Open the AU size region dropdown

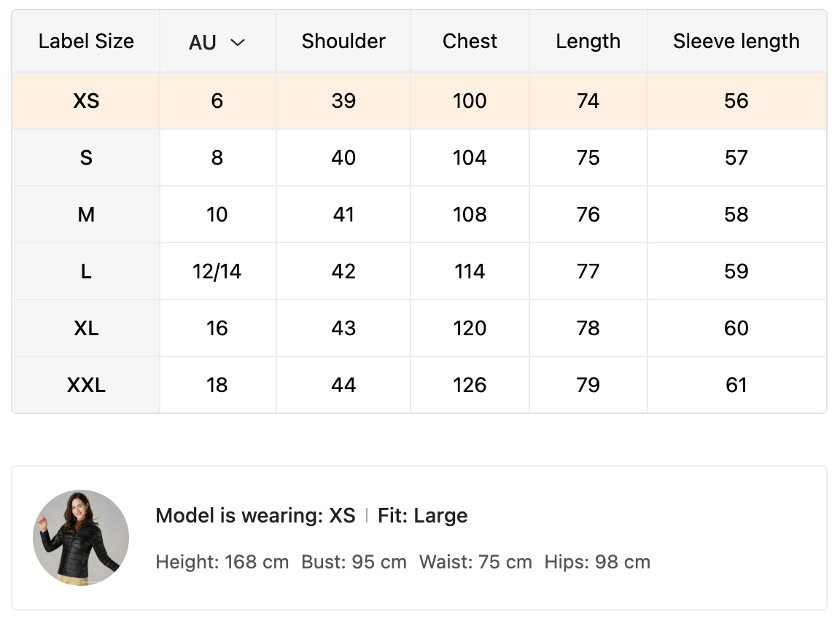click(216, 42)
